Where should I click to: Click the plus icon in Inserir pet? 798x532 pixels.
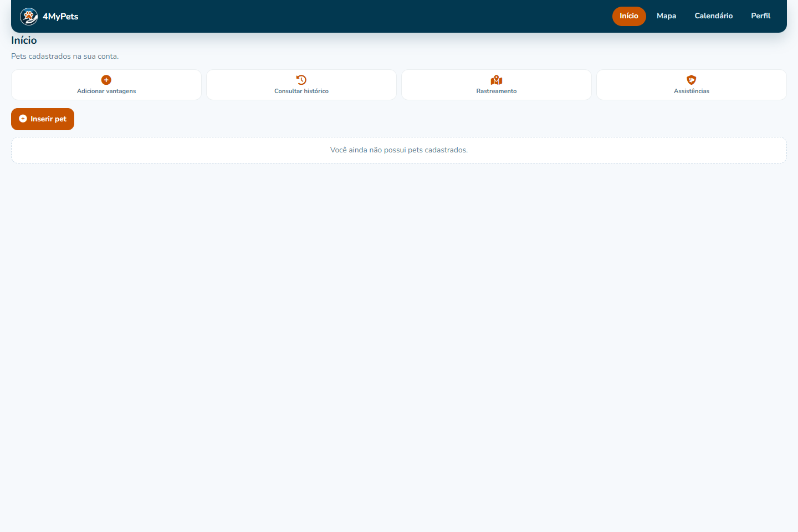[23, 119]
